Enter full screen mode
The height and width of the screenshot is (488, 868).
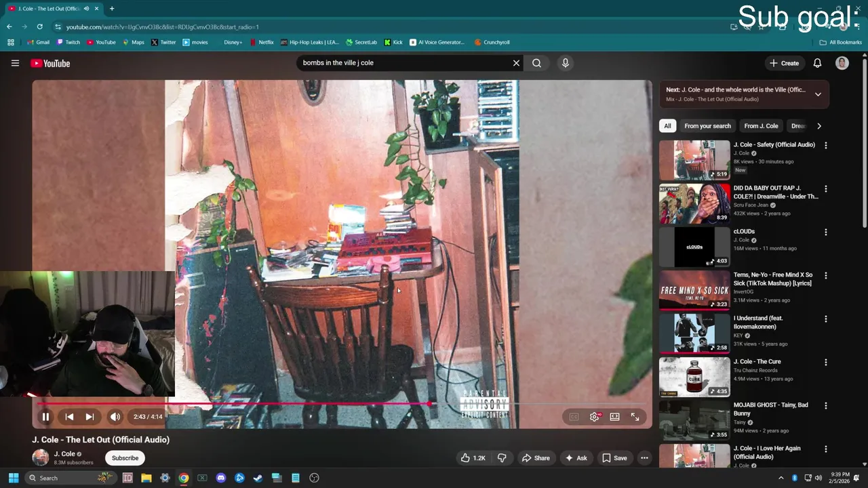pyautogui.click(x=635, y=417)
